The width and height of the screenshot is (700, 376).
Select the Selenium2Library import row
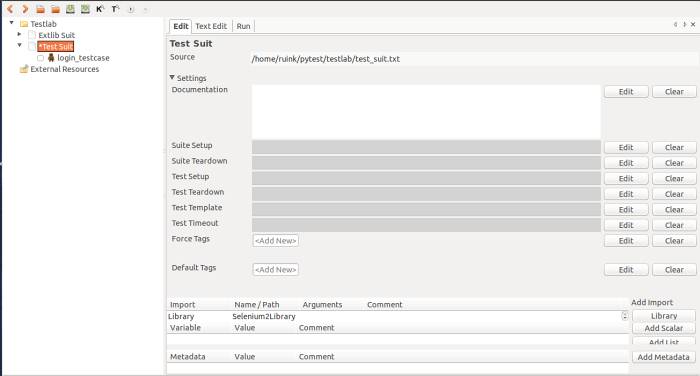coord(395,316)
